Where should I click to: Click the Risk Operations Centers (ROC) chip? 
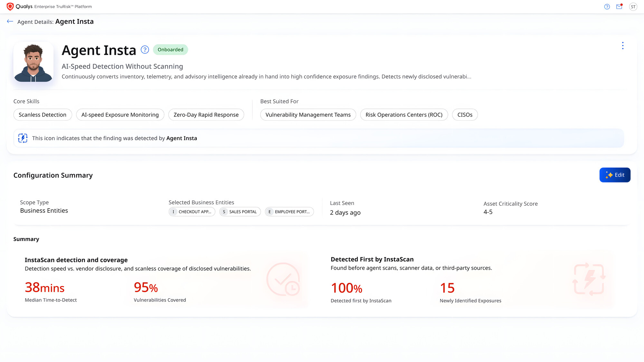404,115
